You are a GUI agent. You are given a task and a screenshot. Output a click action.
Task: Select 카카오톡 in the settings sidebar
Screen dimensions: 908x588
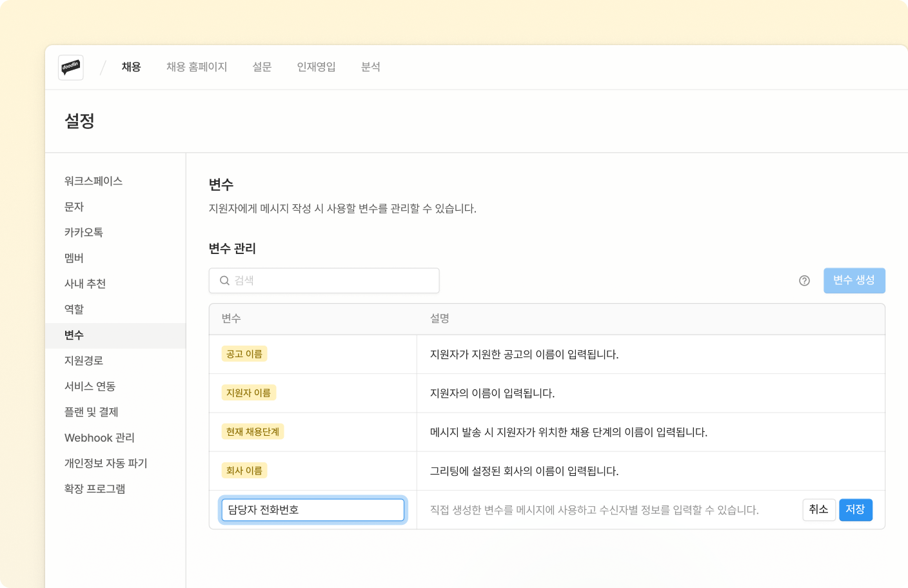pos(84,232)
